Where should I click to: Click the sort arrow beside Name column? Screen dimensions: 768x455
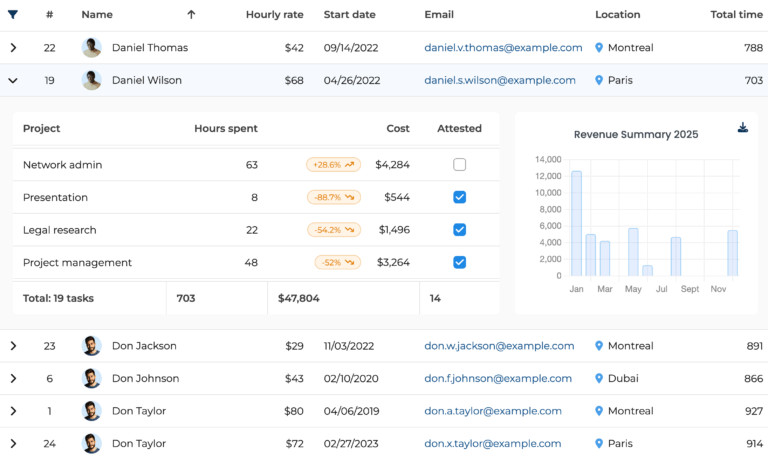coord(191,15)
